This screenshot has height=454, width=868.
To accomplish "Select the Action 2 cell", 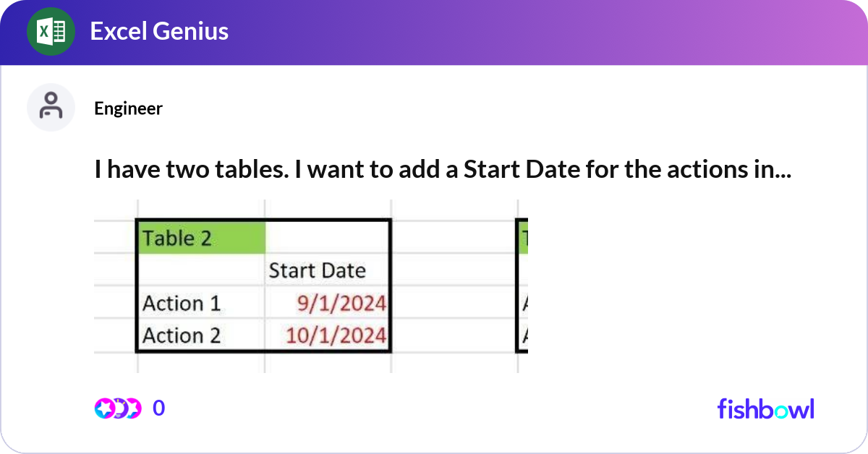I will coord(181,335).
